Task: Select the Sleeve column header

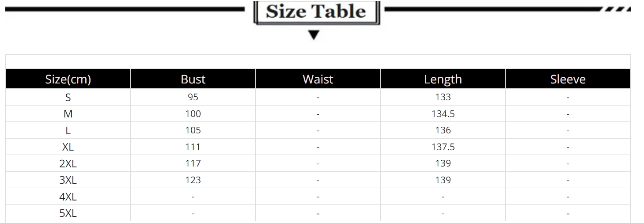Action: (x=568, y=79)
